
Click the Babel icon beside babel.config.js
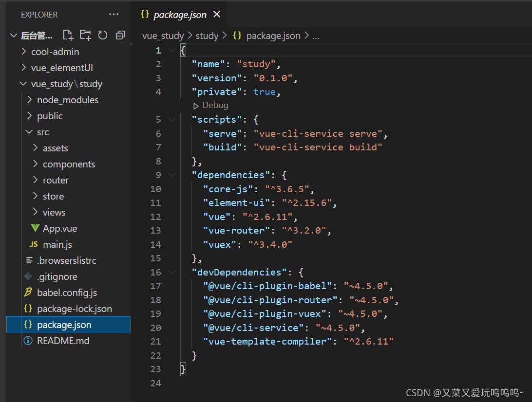point(28,292)
